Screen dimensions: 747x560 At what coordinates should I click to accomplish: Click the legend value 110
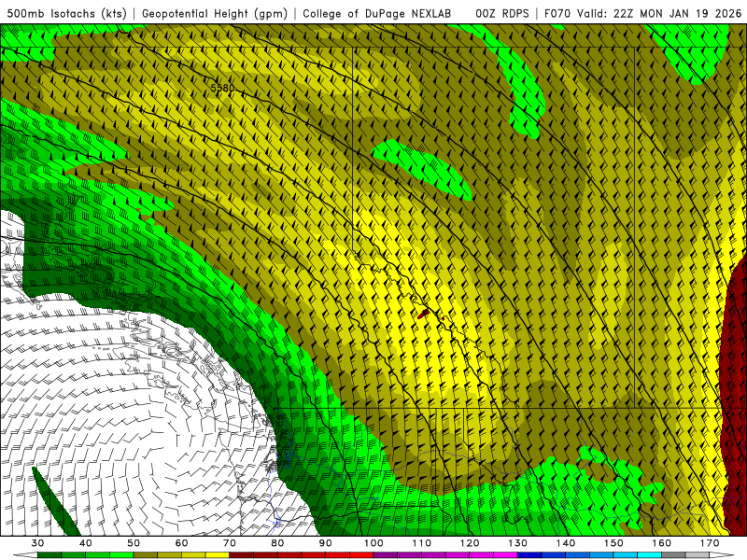[x=422, y=543]
